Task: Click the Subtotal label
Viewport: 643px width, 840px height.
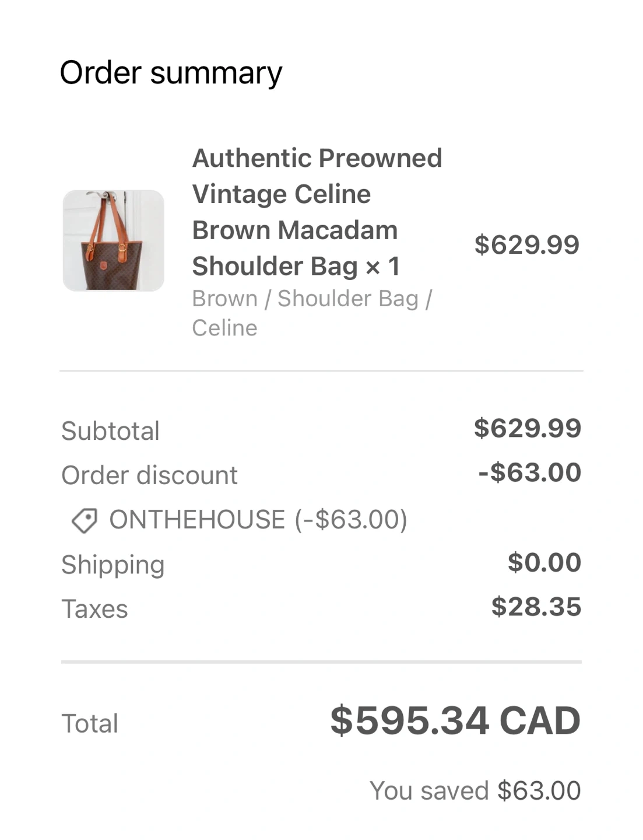Action: [x=110, y=431]
